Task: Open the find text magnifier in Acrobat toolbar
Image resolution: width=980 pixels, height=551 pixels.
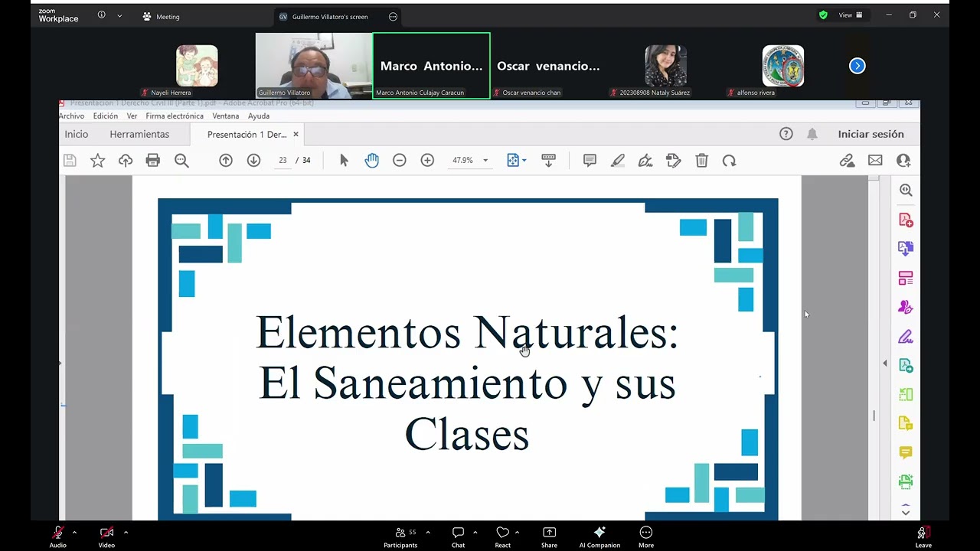Action: coord(181,160)
